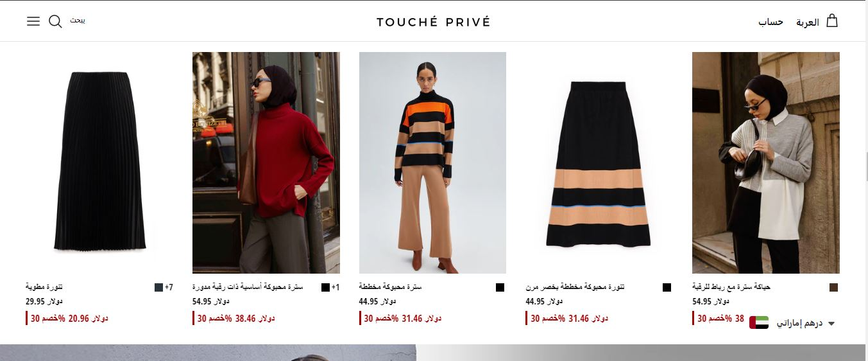
Task: Open the hamburger menu icon
Action: [33, 21]
